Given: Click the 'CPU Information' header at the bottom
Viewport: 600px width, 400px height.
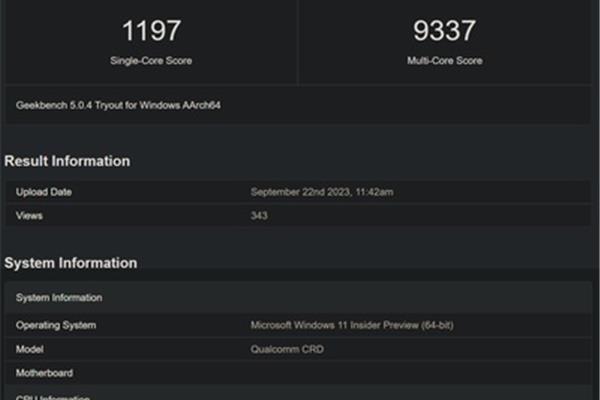Looking at the screenshot, I should (x=53, y=397).
